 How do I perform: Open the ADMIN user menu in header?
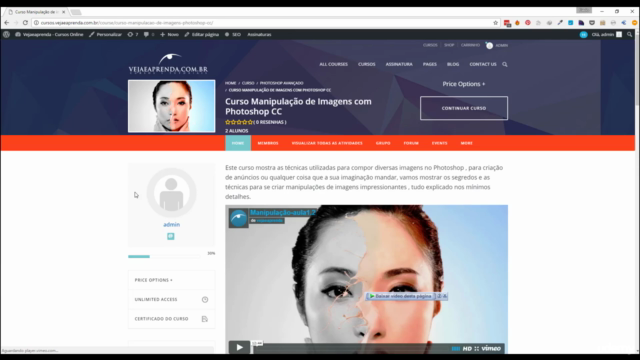(x=497, y=45)
